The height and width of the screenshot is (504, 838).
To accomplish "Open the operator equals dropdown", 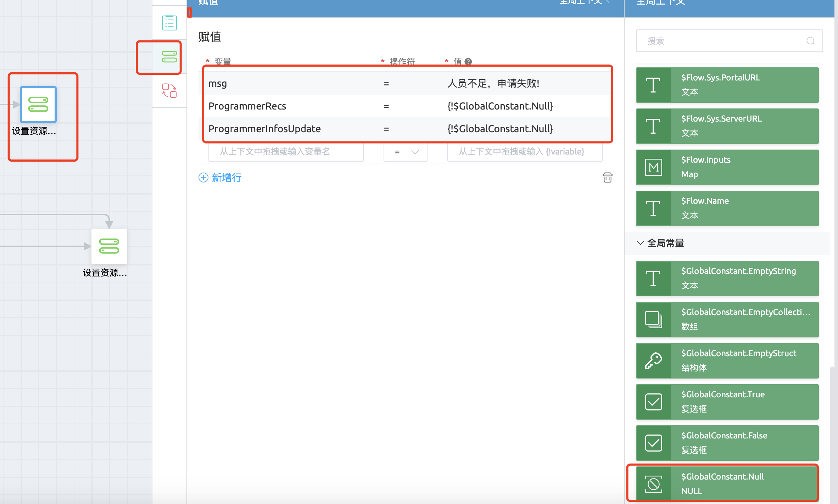I will click(x=405, y=152).
